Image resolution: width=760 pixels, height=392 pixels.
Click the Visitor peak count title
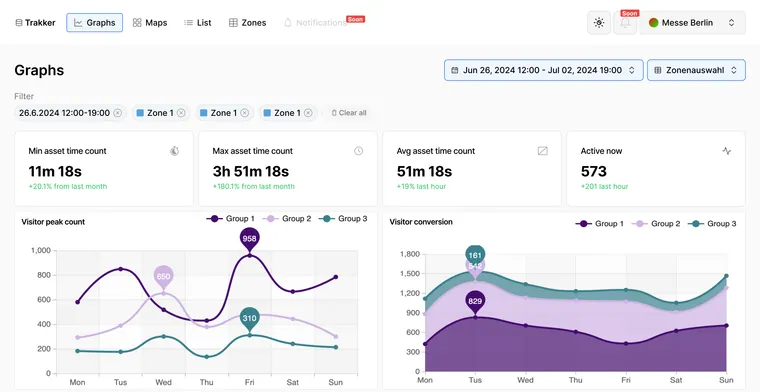click(53, 222)
